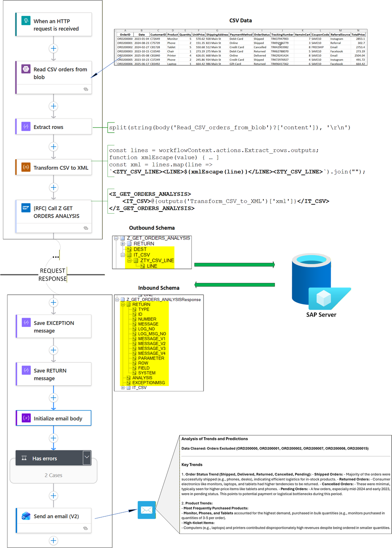Click the SAP icon on RFC Call card

(26, 208)
